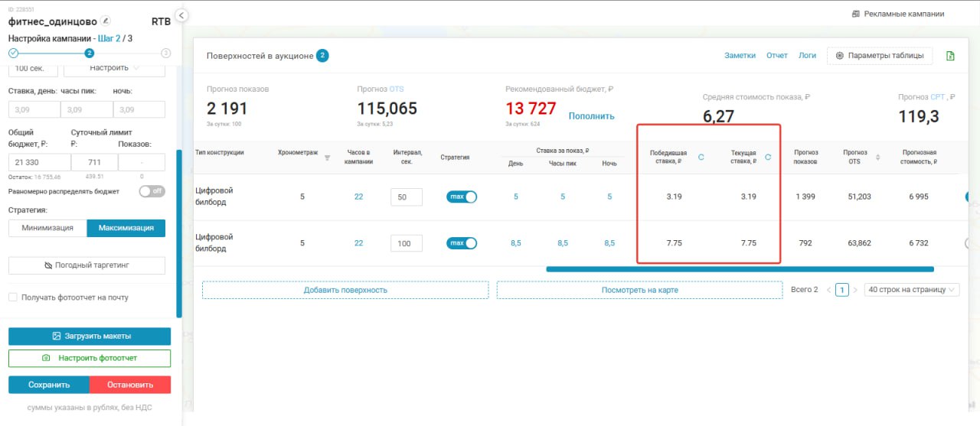Export table to Excel icon
Screen dimensions: 980x426
click(950, 56)
